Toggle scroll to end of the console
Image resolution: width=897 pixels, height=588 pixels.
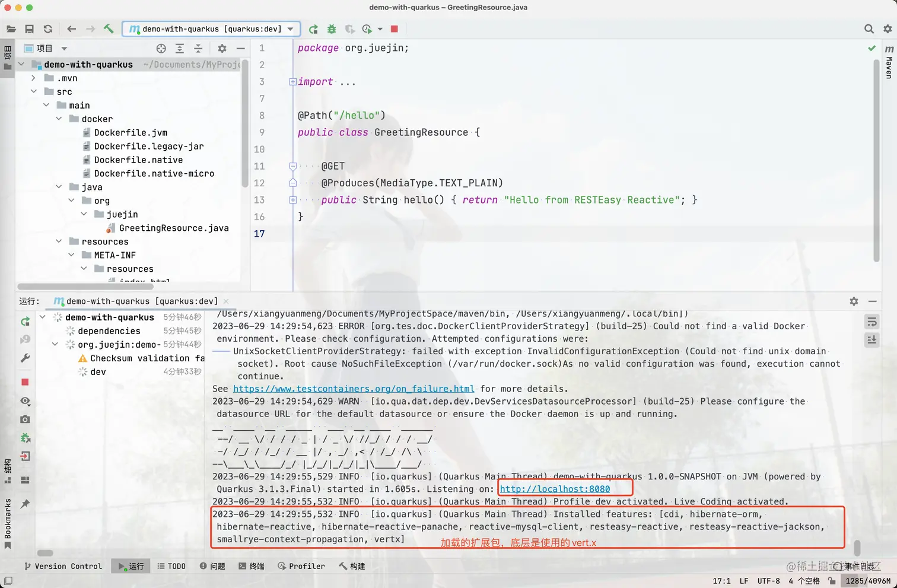coord(872,339)
